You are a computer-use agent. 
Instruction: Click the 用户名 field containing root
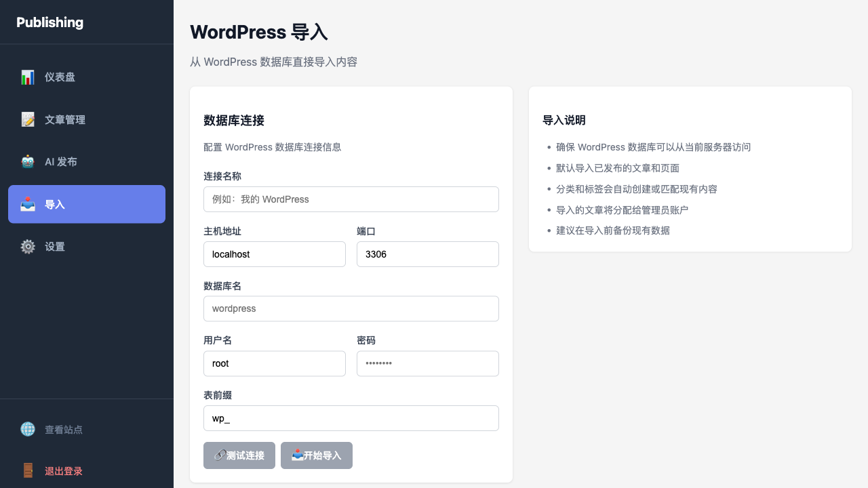(x=275, y=363)
